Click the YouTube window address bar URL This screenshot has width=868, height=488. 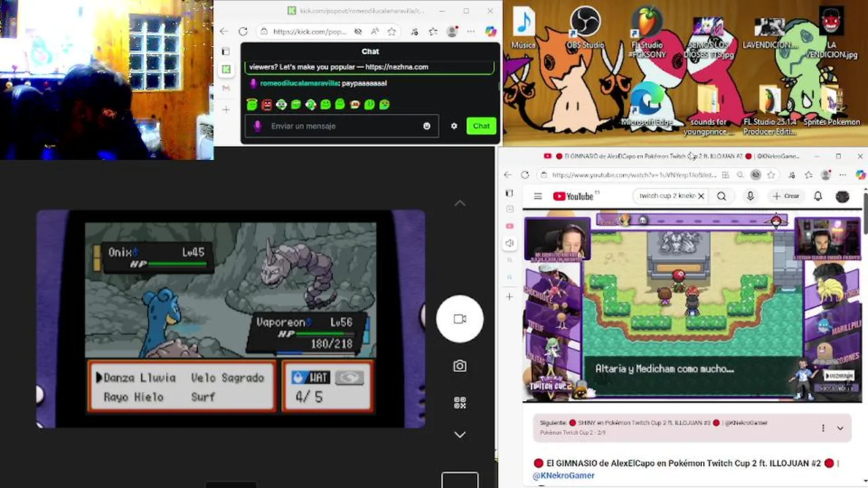pos(633,175)
